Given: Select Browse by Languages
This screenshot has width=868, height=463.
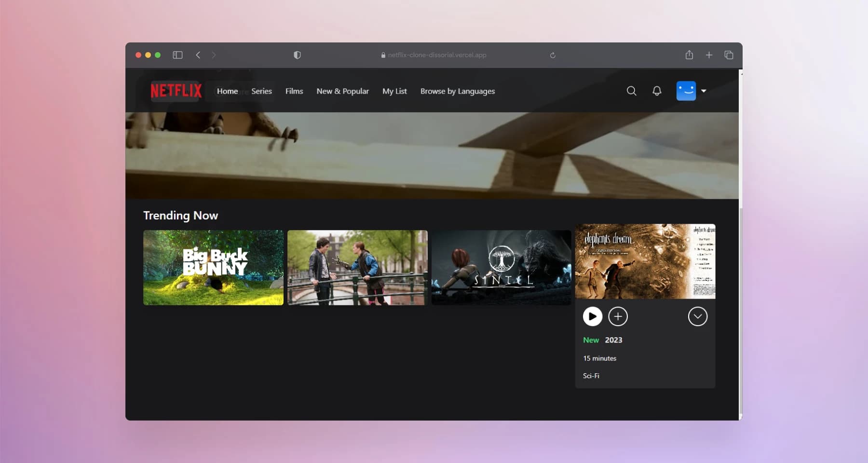Looking at the screenshot, I should click(458, 91).
